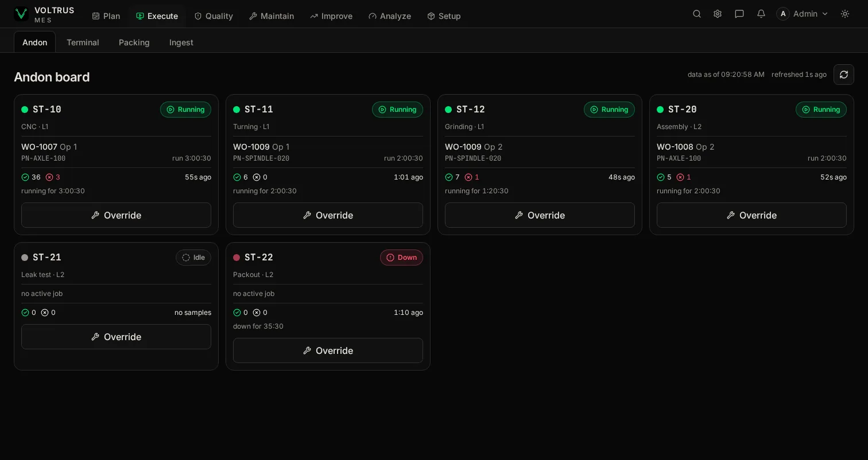The image size is (868, 460).
Task: Click the Idle badge on ST-21
Action: point(193,258)
